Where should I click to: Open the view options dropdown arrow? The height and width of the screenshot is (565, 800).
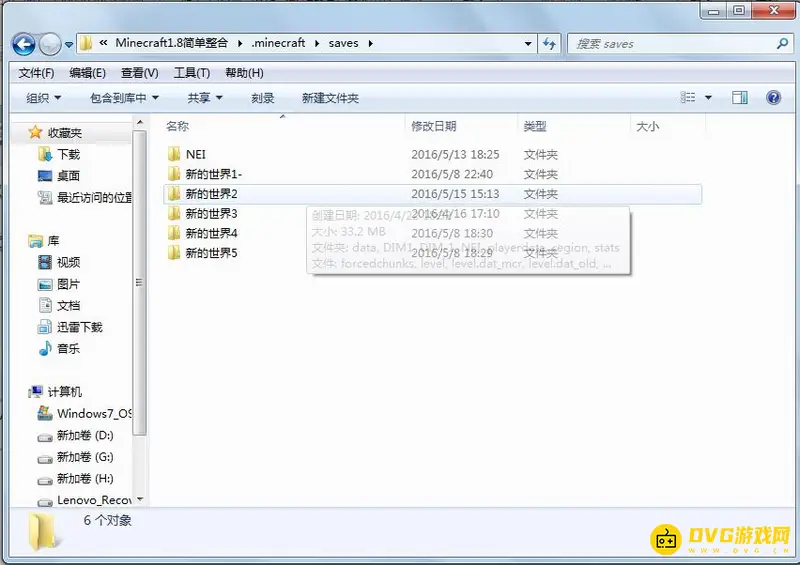[x=709, y=98]
